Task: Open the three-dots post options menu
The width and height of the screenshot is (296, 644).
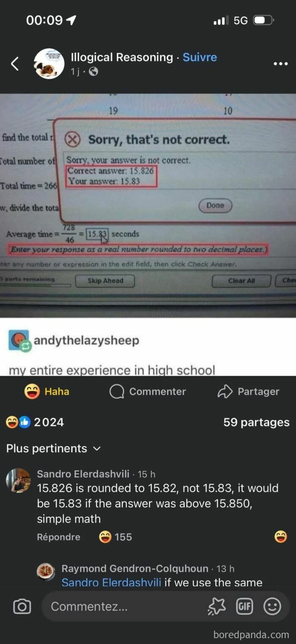Action: click(280, 64)
